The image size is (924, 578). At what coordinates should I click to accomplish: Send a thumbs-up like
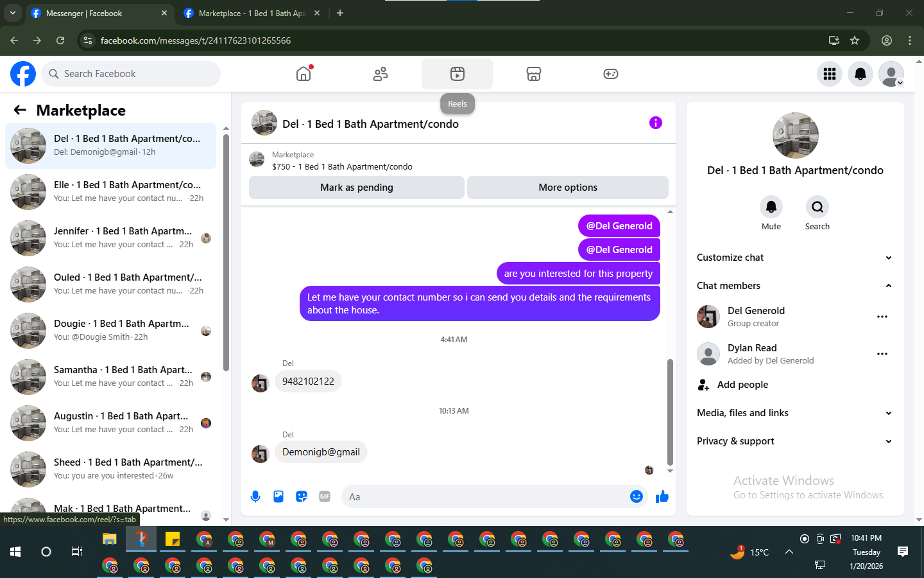(662, 496)
